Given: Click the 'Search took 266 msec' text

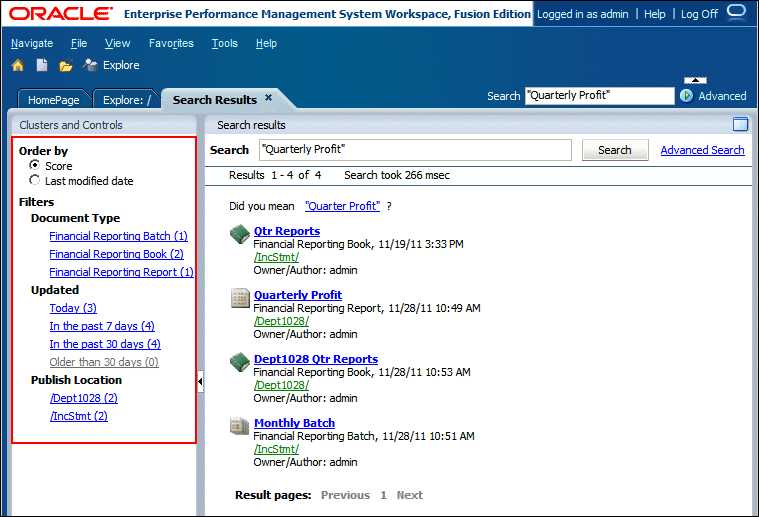Looking at the screenshot, I should pos(397,175).
